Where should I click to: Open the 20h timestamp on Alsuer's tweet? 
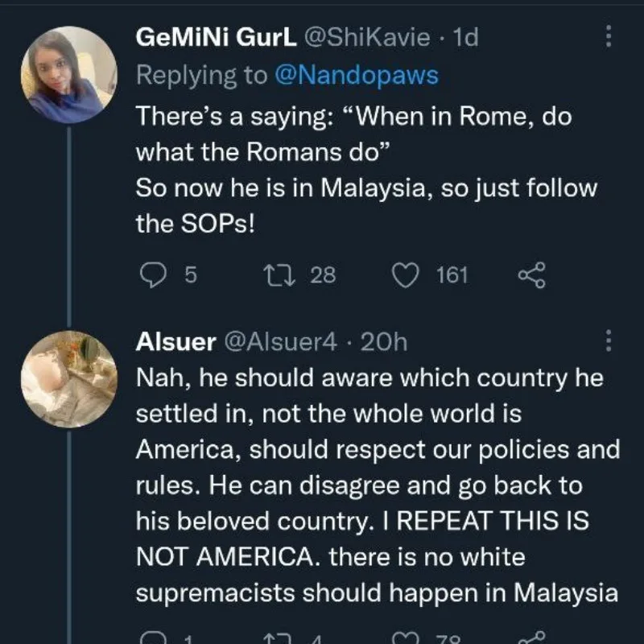383,341
